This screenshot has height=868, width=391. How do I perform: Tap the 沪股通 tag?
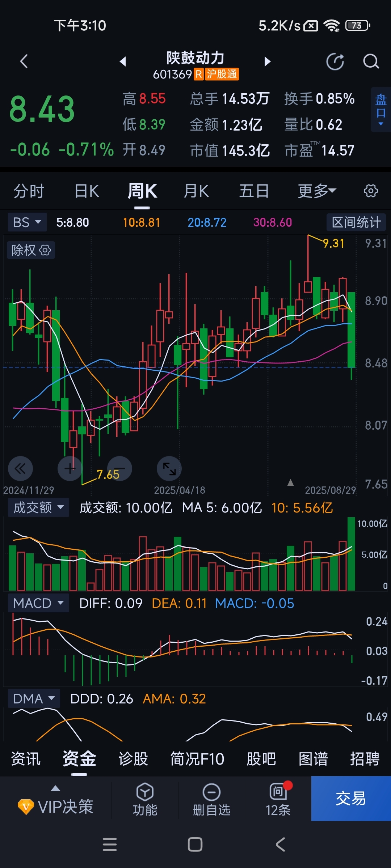pos(222,74)
